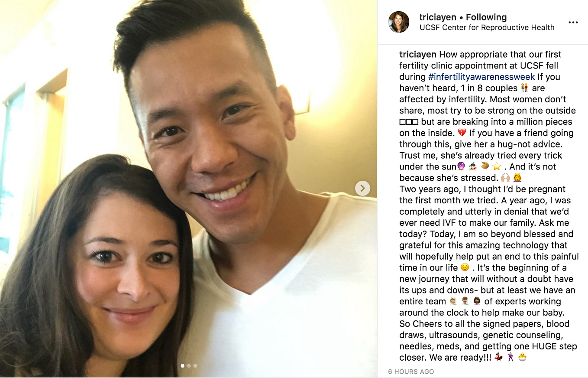588x378 pixels.
Task: Toggle the Following button next to triciayen
Action: [x=486, y=17]
